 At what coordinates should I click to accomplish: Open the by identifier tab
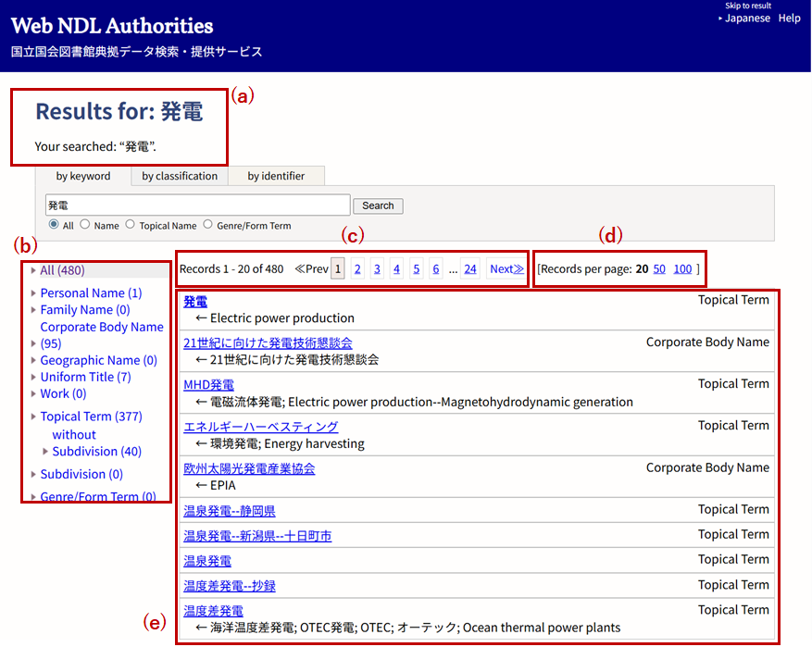click(x=276, y=176)
